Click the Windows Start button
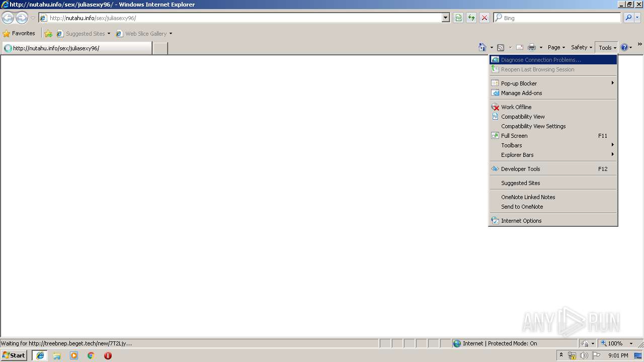Viewport: 644px width, 362px height. [14, 355]
